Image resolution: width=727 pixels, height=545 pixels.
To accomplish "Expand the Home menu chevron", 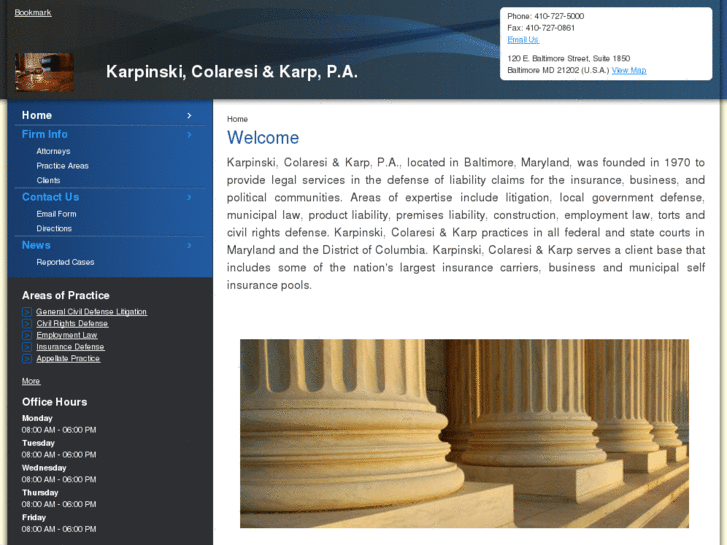I will (x=189, y=115).
